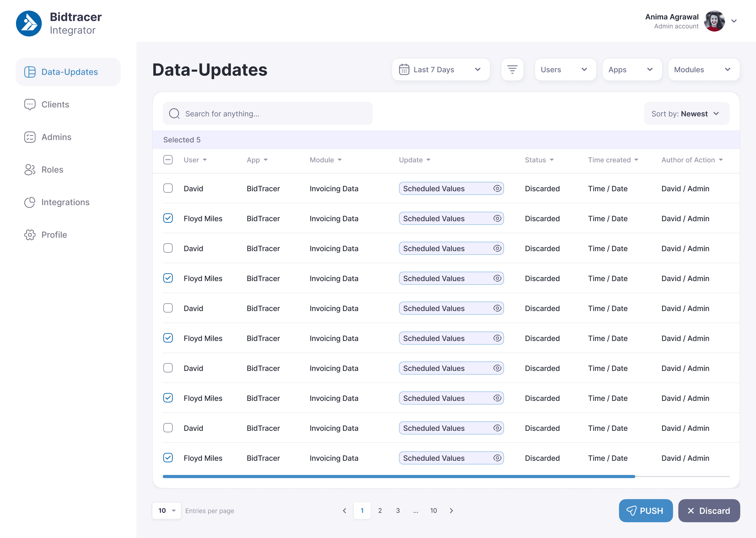View Scheduled Values eye icon in last row

(x=497, y=458)
